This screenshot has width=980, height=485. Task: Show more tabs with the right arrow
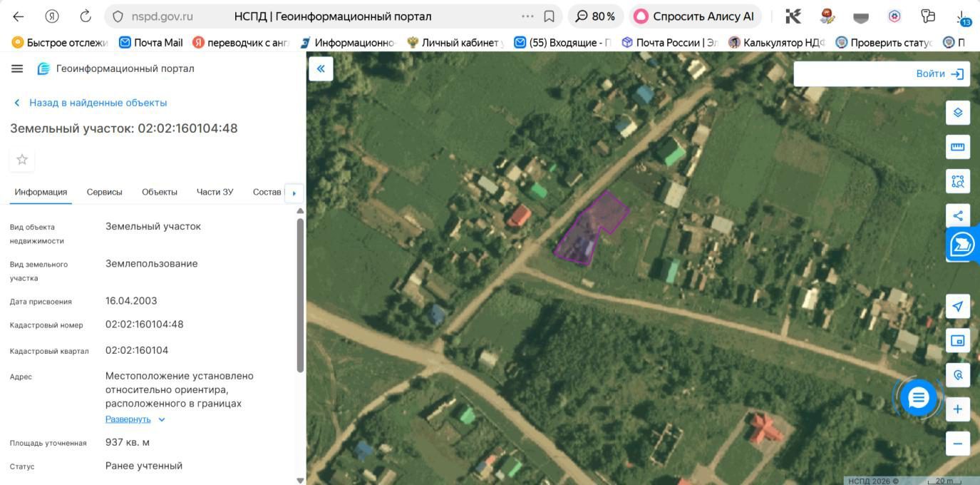click(294, 193)
